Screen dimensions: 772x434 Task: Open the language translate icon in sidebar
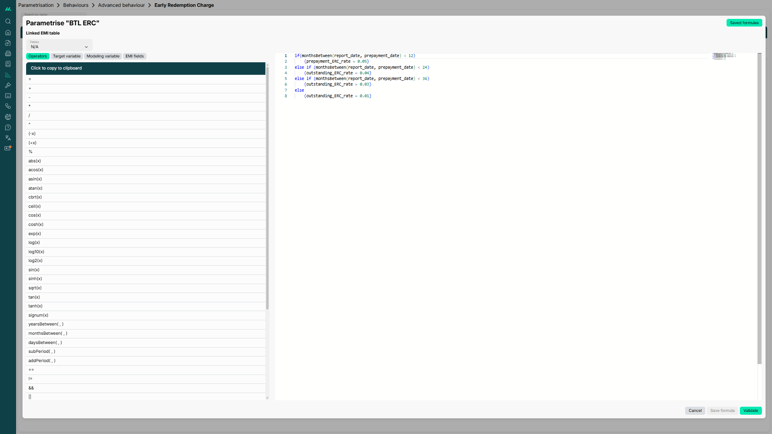coord(8,138)
